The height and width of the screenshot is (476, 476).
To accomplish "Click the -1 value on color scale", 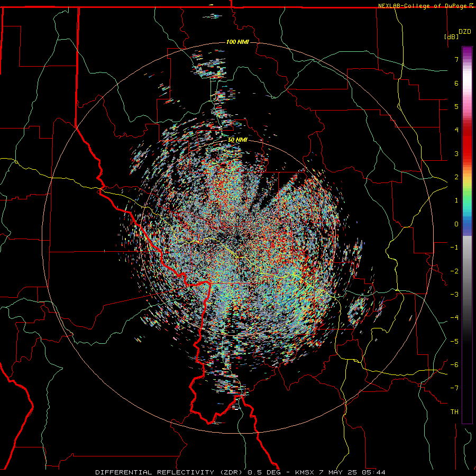I will point(454,248).
